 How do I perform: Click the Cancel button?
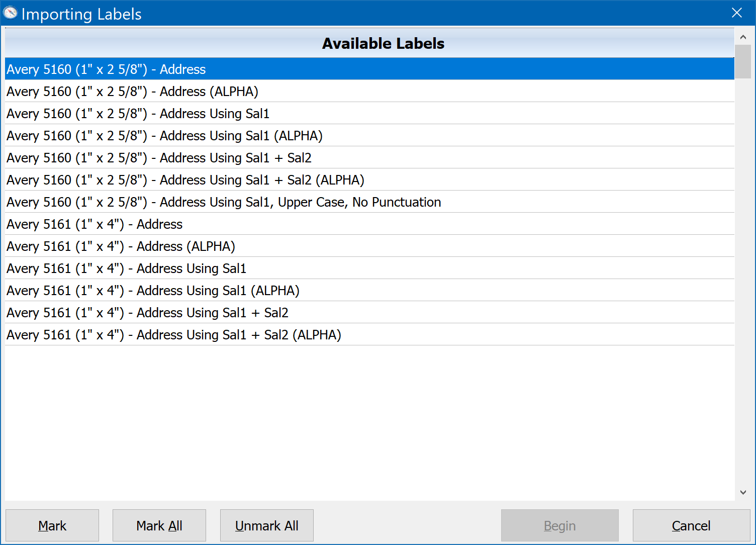pos(691,525)
